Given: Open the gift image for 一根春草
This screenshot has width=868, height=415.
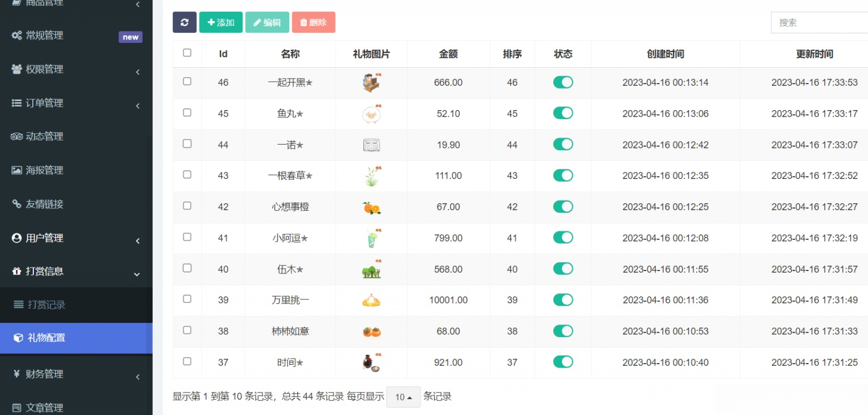Looking at the screenshot, I should [x=371, y=176].
